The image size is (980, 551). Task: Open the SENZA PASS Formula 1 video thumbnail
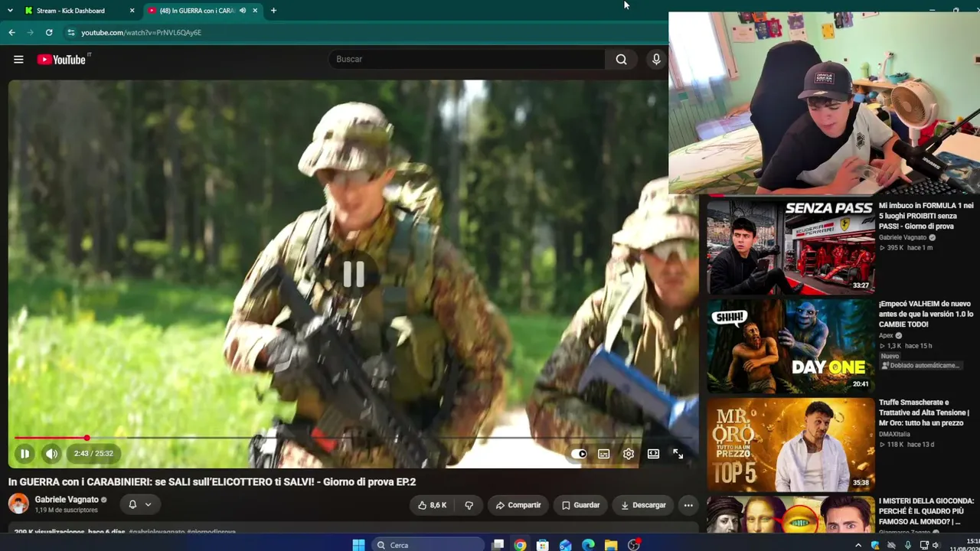(x=790, y=247)
